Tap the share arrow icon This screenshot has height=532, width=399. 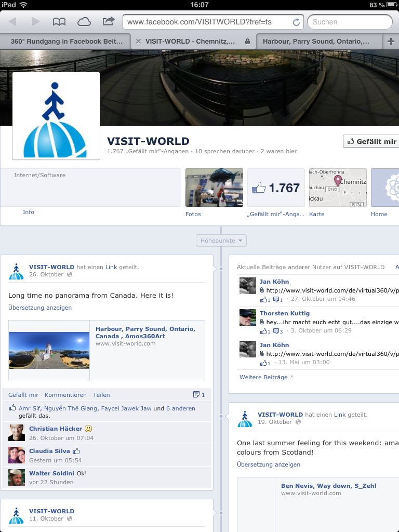pyautogui.click(x=108, y=22)
